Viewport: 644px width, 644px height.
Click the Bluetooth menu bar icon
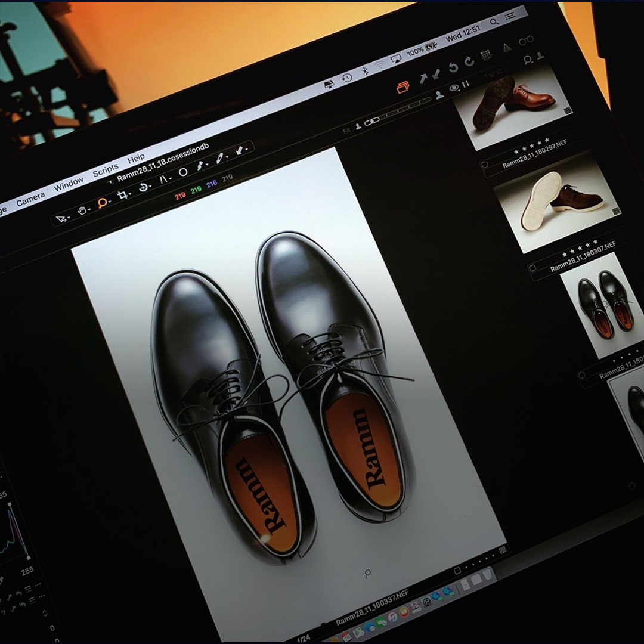365,70
